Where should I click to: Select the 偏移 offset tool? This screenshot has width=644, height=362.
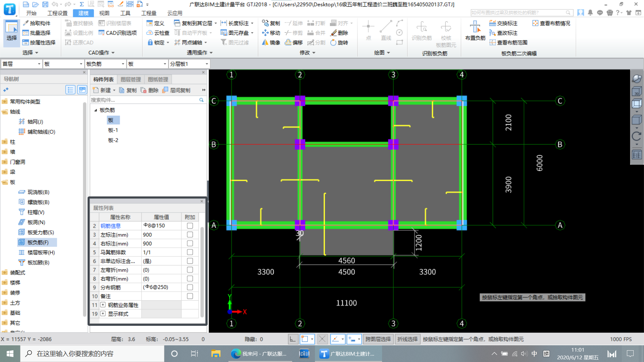pos(294,43)
